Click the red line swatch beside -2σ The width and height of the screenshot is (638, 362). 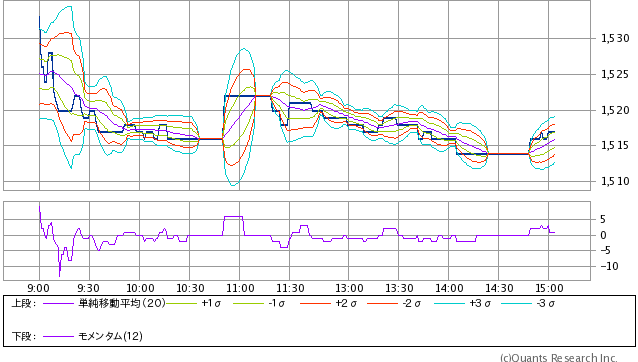tap(382, 304)
